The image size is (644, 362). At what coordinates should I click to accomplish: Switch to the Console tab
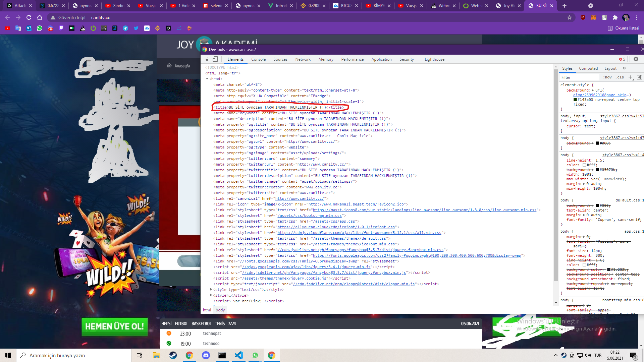click(x=258, y=59)
